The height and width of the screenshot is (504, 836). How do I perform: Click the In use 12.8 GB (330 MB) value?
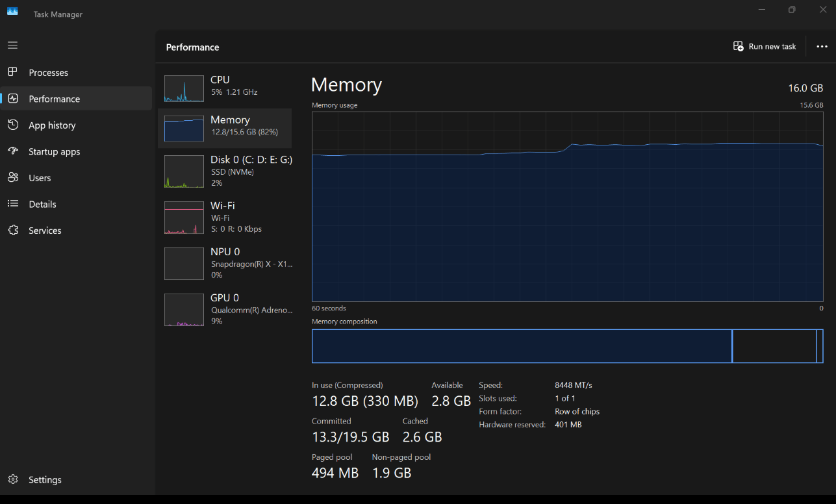coord(365,401)
